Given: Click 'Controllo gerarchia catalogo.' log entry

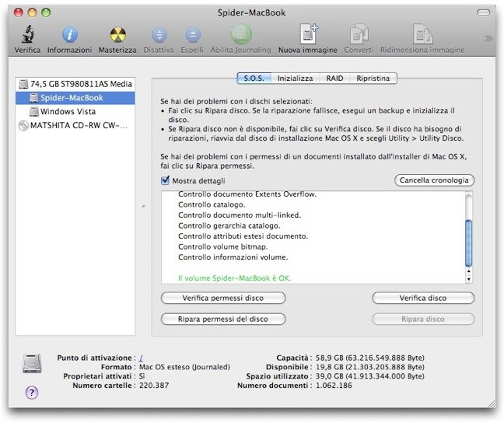Looking at the screenshot, I should tap(229, 225).
